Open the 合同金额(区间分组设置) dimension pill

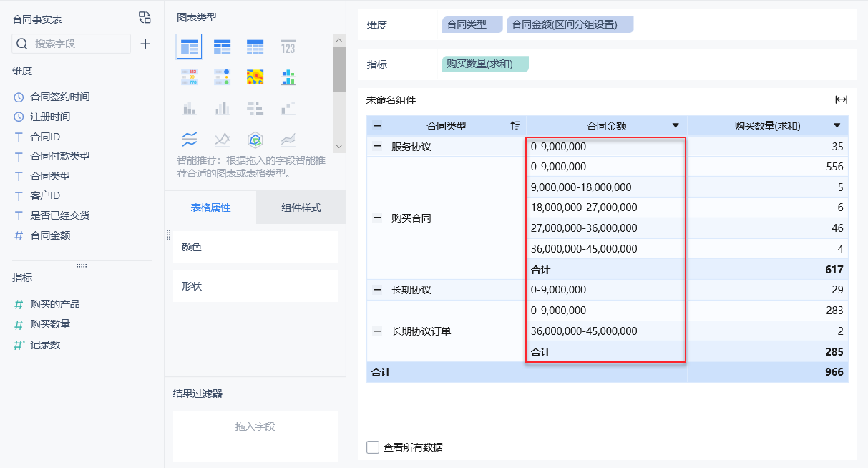coord(570,24)
